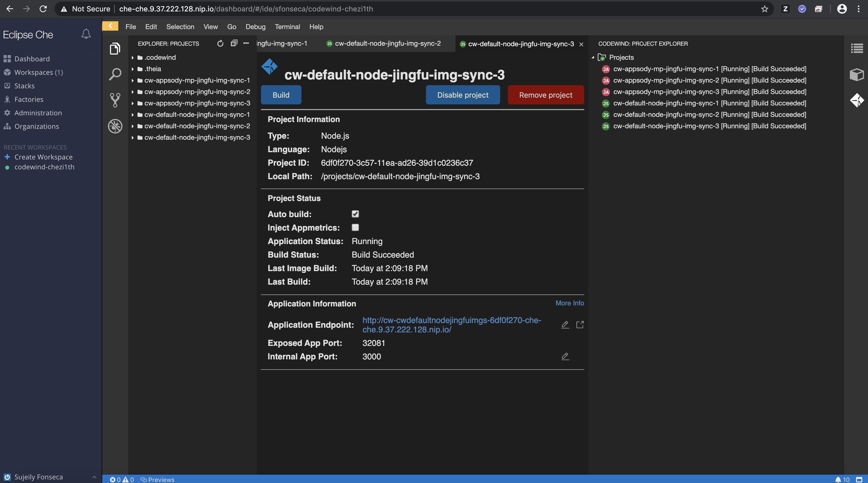
Task: Edit the Internal App Port value
Action: (x=565, y=357)
